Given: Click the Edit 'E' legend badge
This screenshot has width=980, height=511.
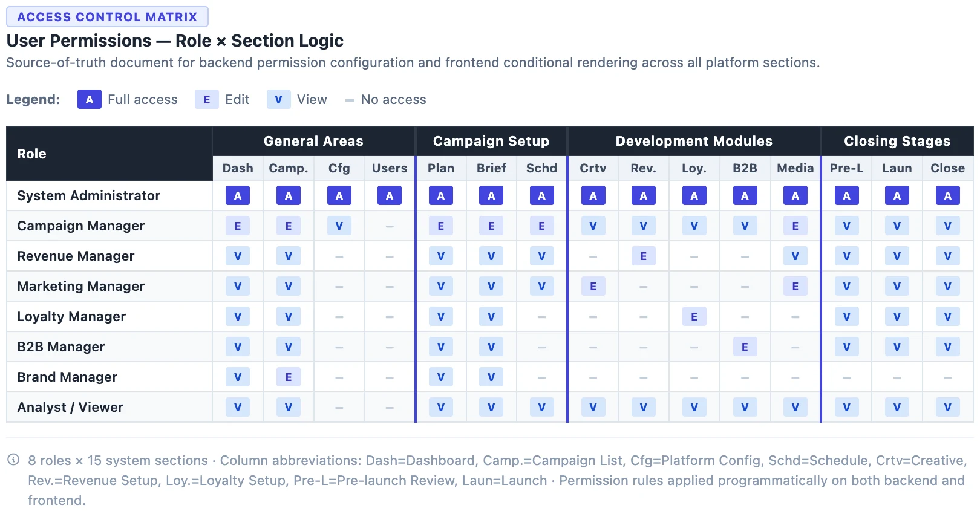Looking at the screenshot, I should point(206,99).
